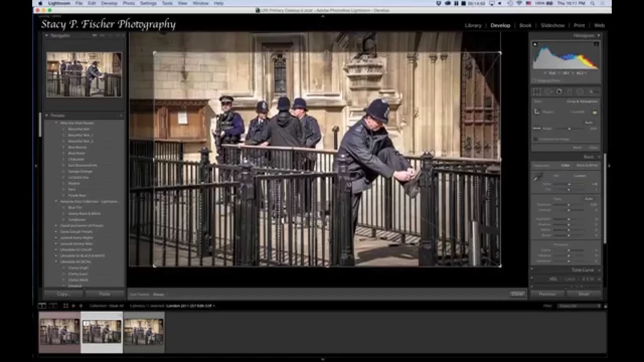Screen dimensions: 644x362
Task: Collapse right panel via edge arrow
Action: coord(609,165)
